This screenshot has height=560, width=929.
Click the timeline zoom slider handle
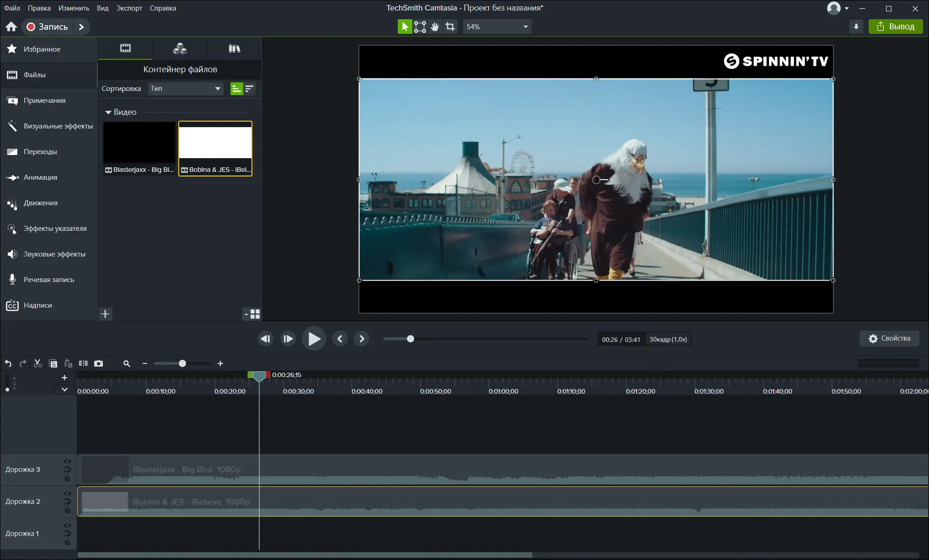[182, 363]
